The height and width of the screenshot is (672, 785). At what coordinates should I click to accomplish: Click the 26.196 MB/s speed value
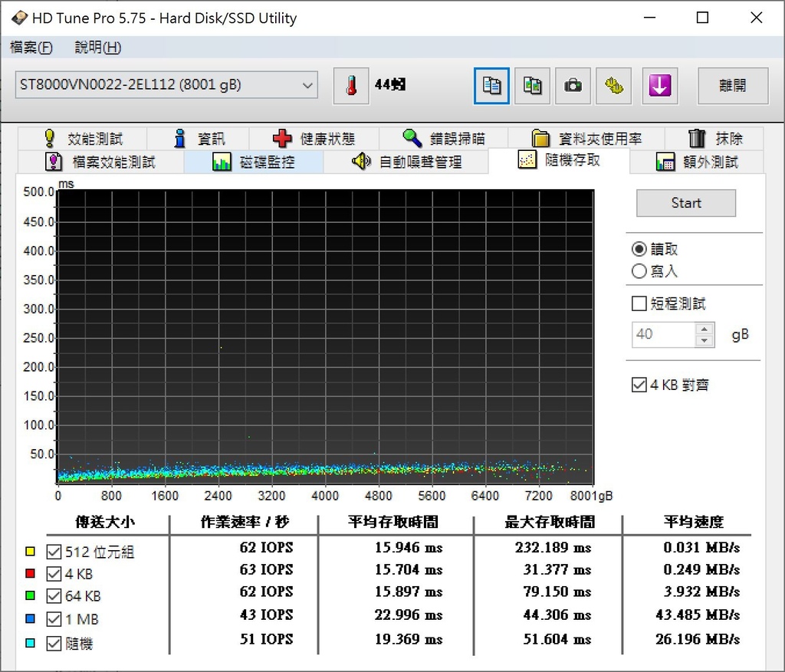[x=698, y=639]
